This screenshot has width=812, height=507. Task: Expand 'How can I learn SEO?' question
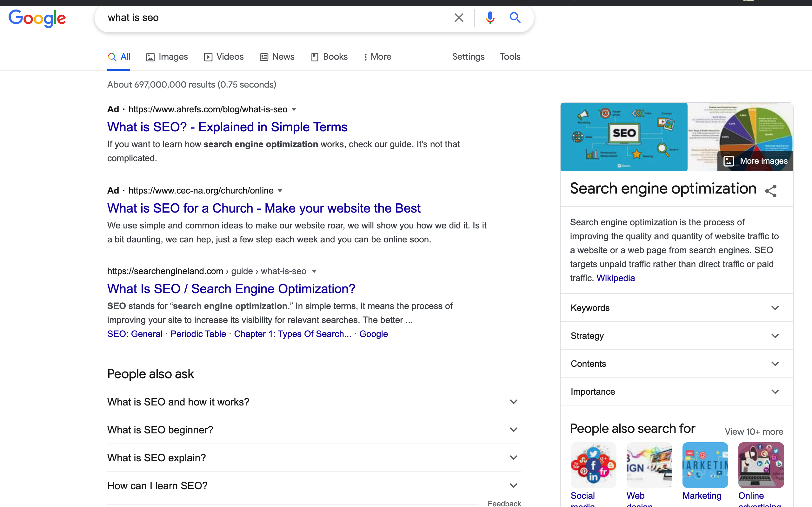513,485
